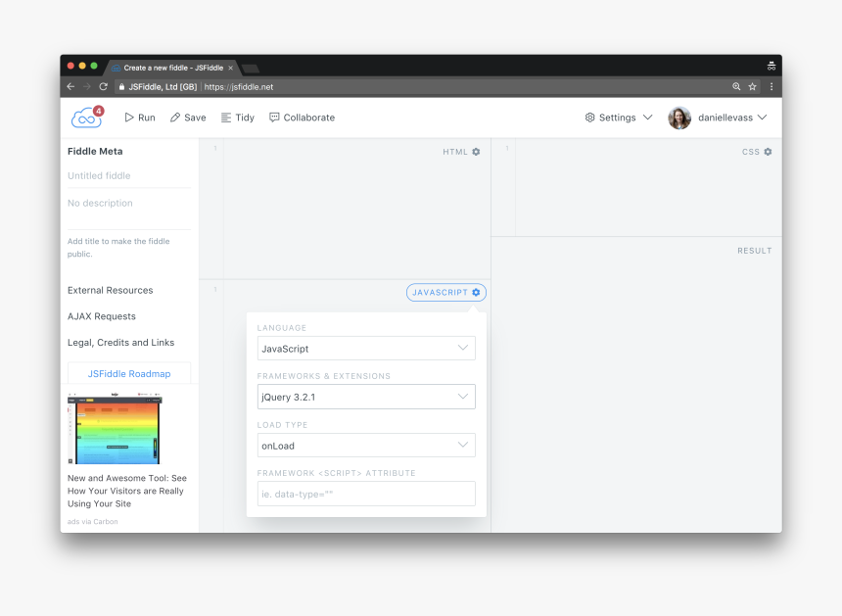Open the New and Awesome Tool ad link
The height and width of the screenshot is (616, 842).
(x=126, y=491)
